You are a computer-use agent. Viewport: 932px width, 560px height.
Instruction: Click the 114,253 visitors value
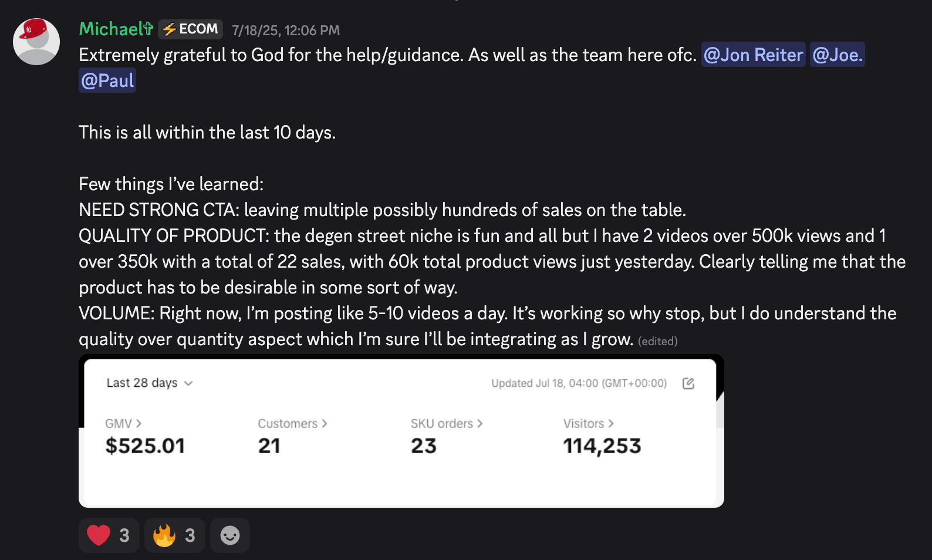click(x=602, y=446)
